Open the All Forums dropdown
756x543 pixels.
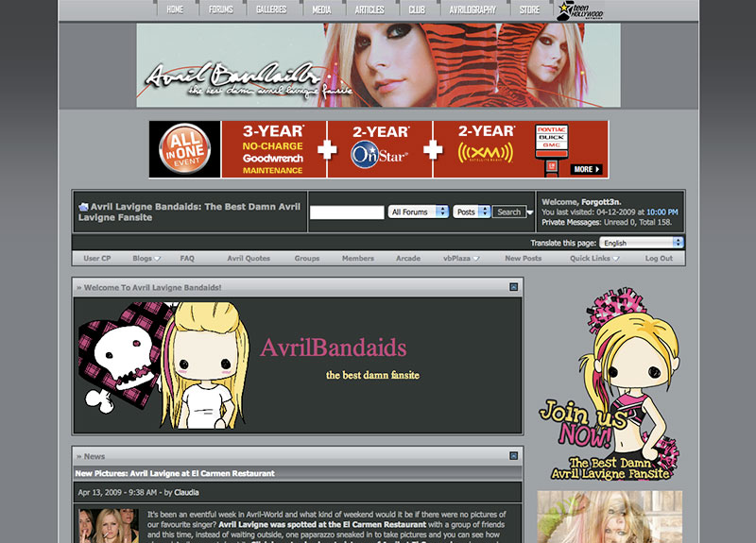point(418,212)
